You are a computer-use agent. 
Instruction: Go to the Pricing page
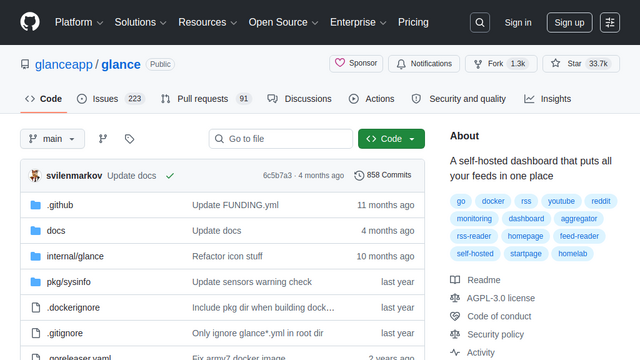point(413,22)
